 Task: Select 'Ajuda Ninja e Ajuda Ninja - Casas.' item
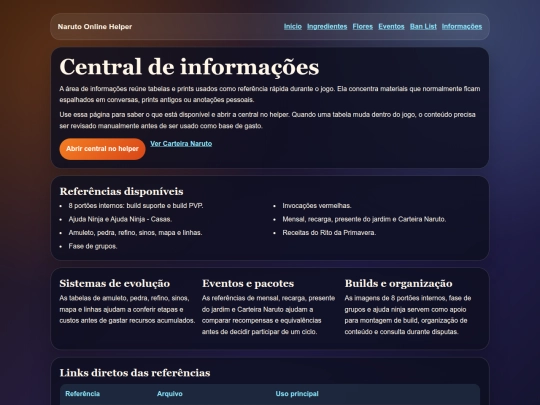coord(120,219)
